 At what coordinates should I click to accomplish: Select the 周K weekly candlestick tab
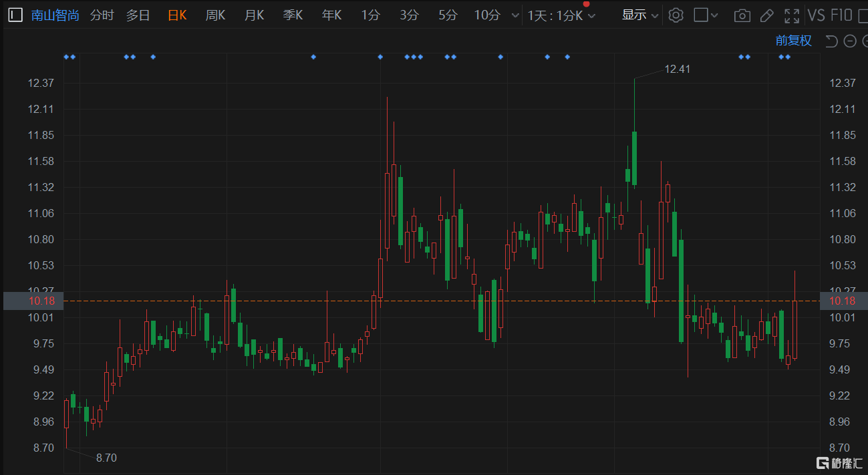coord(215,15)
